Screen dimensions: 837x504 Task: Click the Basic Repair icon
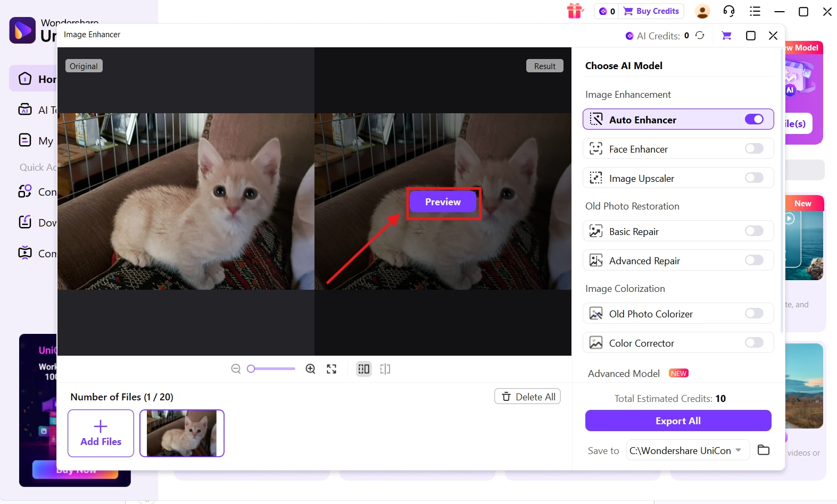(596, 231)
